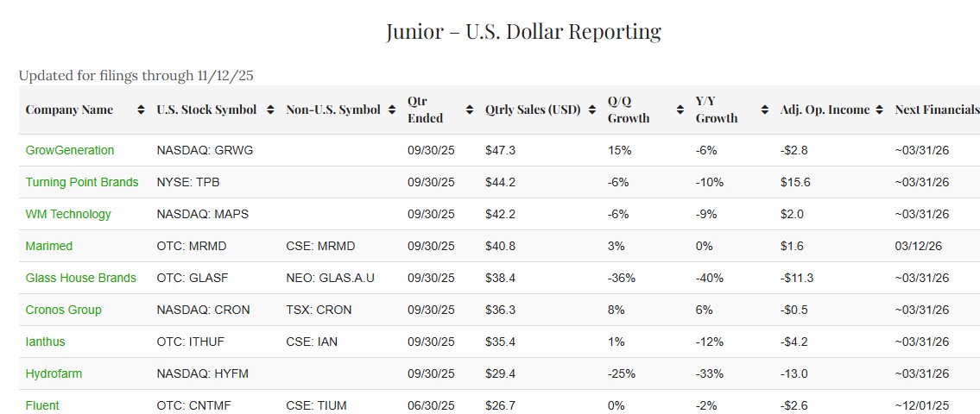Open the GrowGeneration company link

(x=70, y=150)
